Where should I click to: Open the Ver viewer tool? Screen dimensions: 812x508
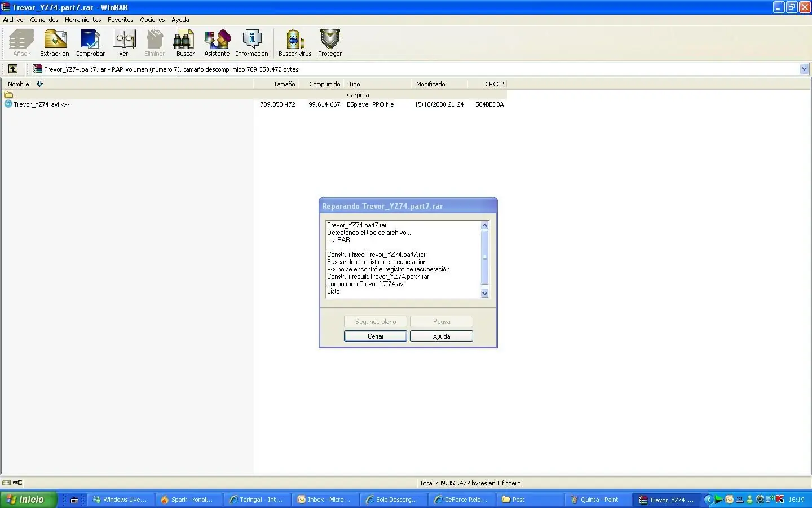tap(123, 43)
